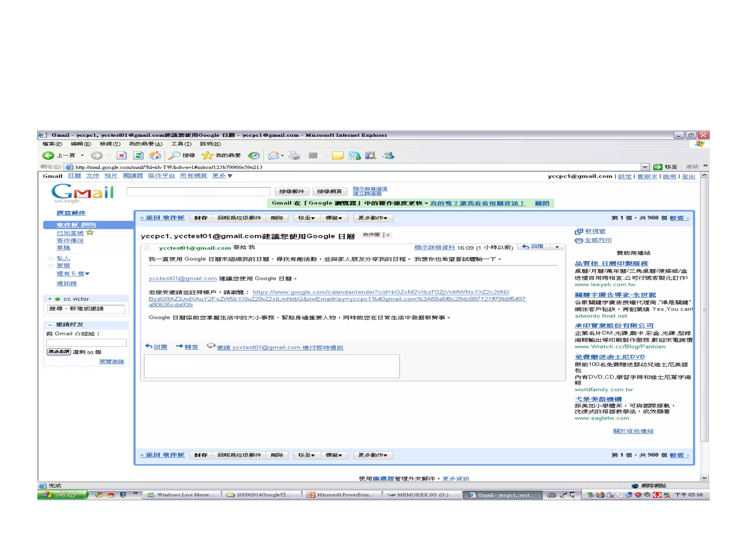Collapse the 邀請好友 section

tap(50, 324)
